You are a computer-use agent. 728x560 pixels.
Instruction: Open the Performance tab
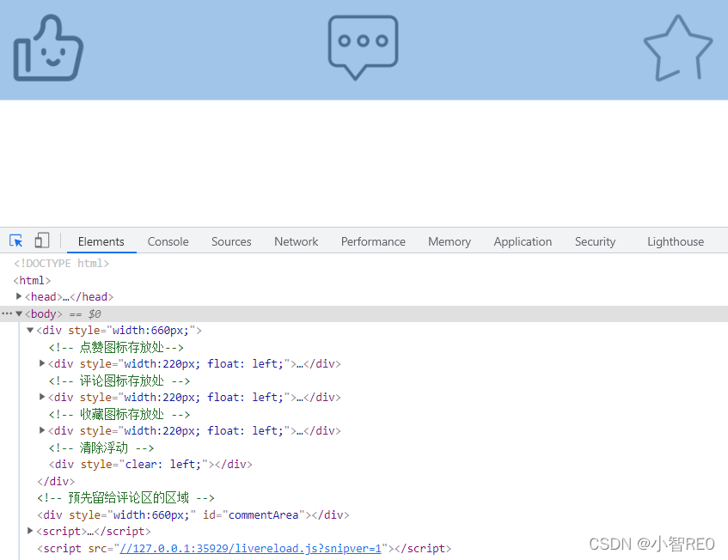click(x=373, y=241)
